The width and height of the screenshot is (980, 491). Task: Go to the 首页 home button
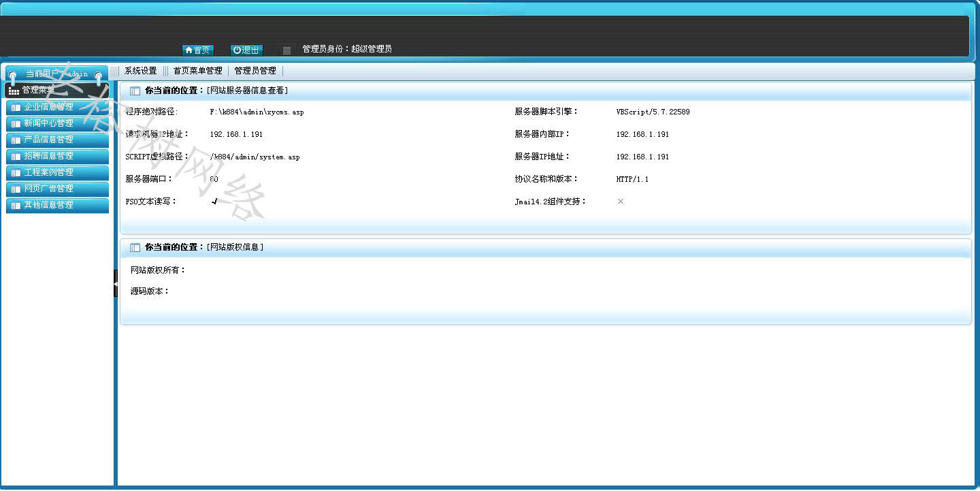point(198,50)
